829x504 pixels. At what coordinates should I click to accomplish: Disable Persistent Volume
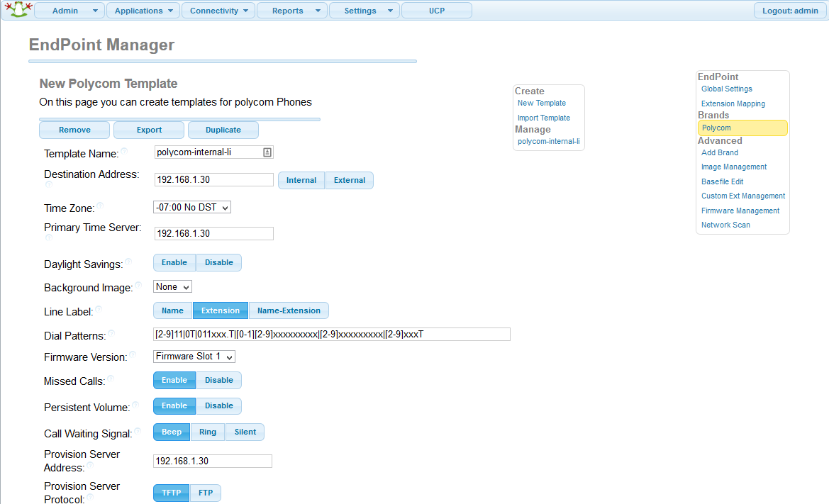[219, 405]
